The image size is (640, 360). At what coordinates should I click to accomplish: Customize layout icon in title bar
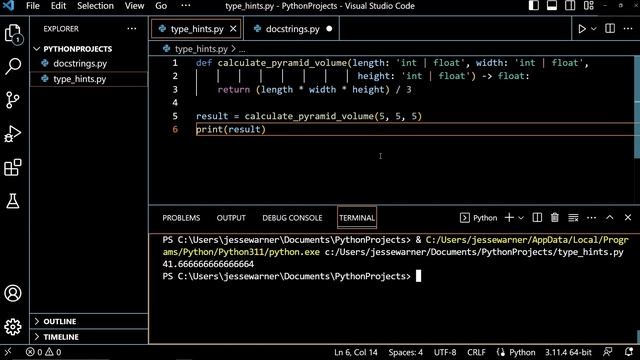point(589,6)
